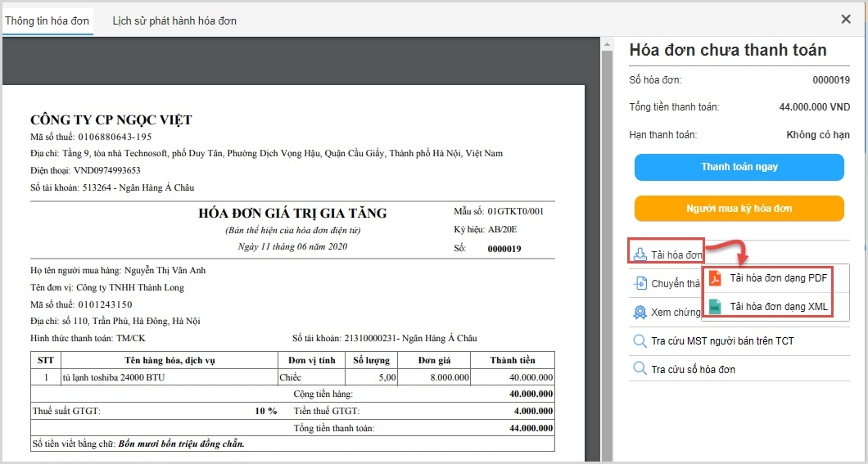Select the seller tax code 0106880643-195

[115, 137]
